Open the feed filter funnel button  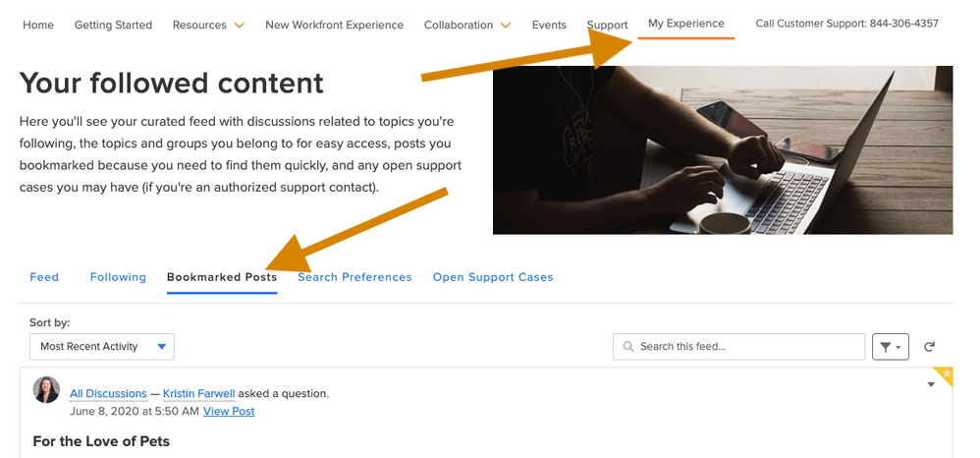click(891, 346)
